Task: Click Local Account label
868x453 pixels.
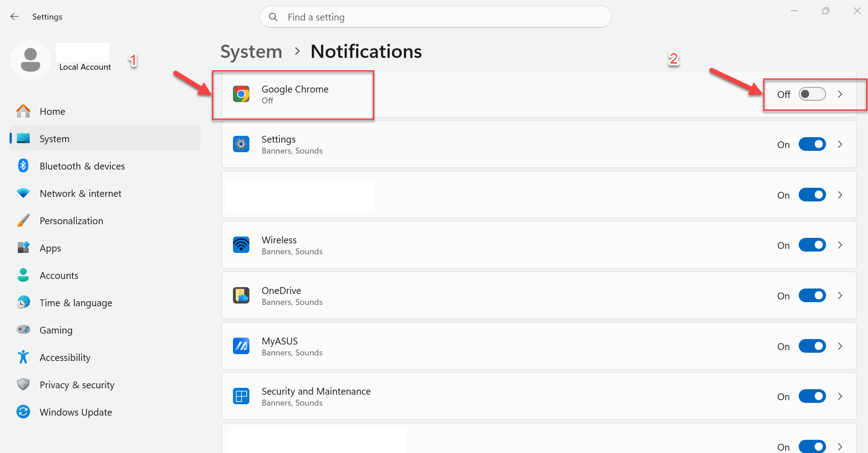Action: [x=85, y=67]
